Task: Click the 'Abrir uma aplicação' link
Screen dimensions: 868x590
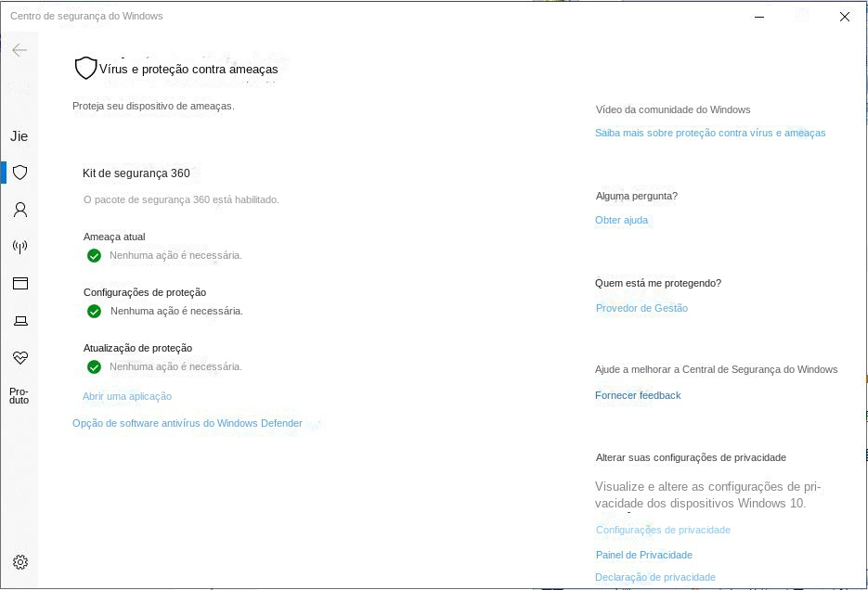Action: [127, 396]
